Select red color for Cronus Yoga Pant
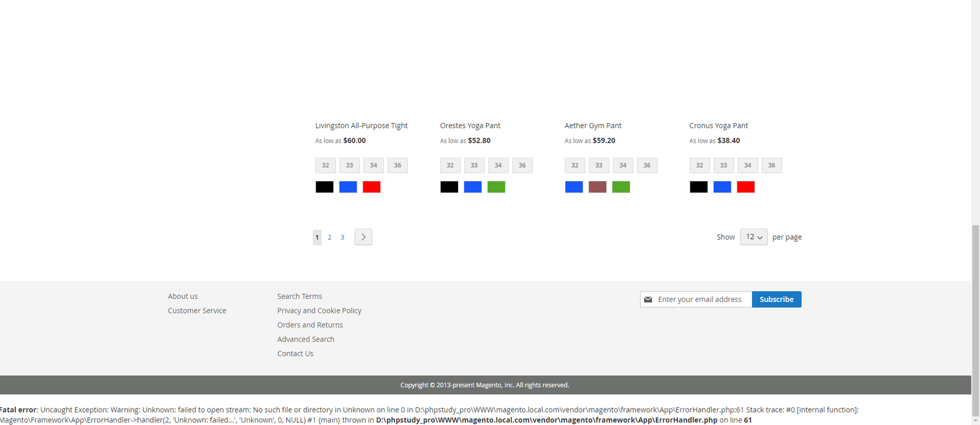980x425 pixels. click(x=745, y=187)
